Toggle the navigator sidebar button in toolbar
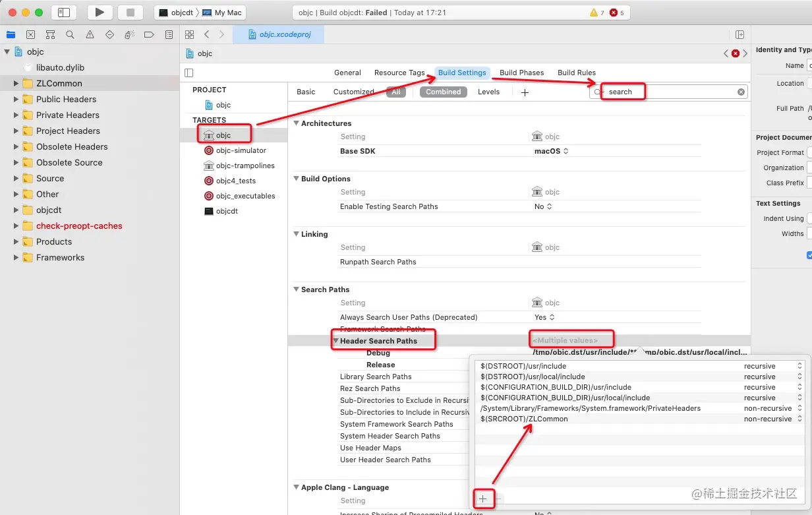This screenshot has width=812, height=515. tap(64, 13)
